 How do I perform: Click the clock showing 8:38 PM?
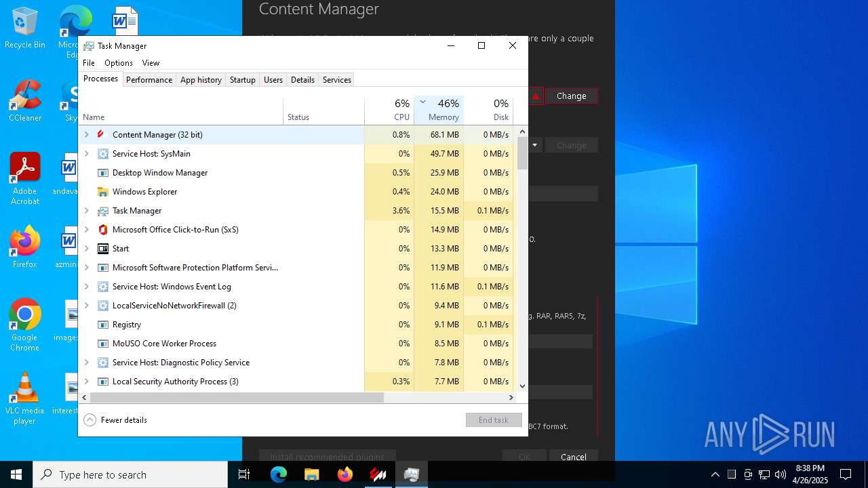pos(810,474)
